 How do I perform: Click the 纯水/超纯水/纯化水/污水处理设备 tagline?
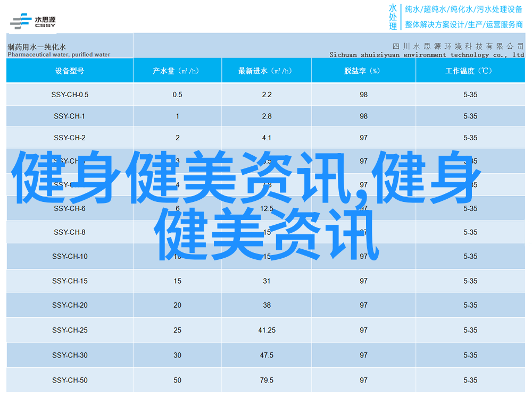coord(463,9)
